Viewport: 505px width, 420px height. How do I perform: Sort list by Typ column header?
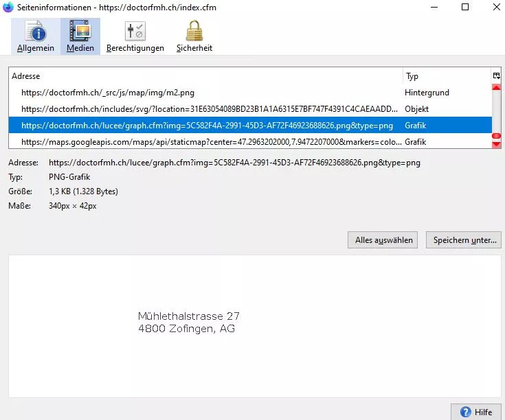pos(447,76)
